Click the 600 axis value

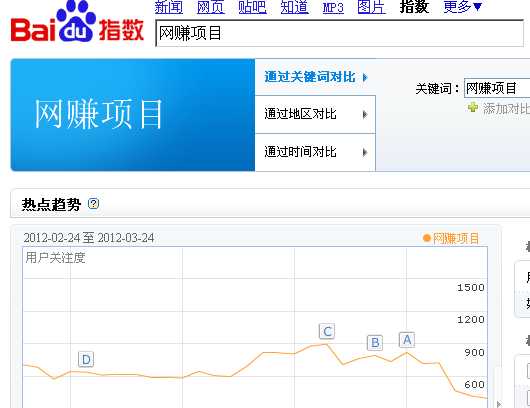474,384
